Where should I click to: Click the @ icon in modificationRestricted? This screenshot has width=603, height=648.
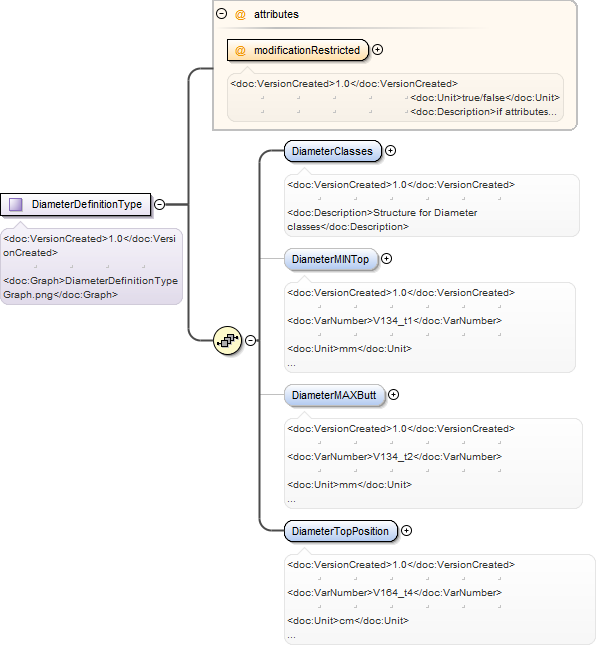click(240, 50)
